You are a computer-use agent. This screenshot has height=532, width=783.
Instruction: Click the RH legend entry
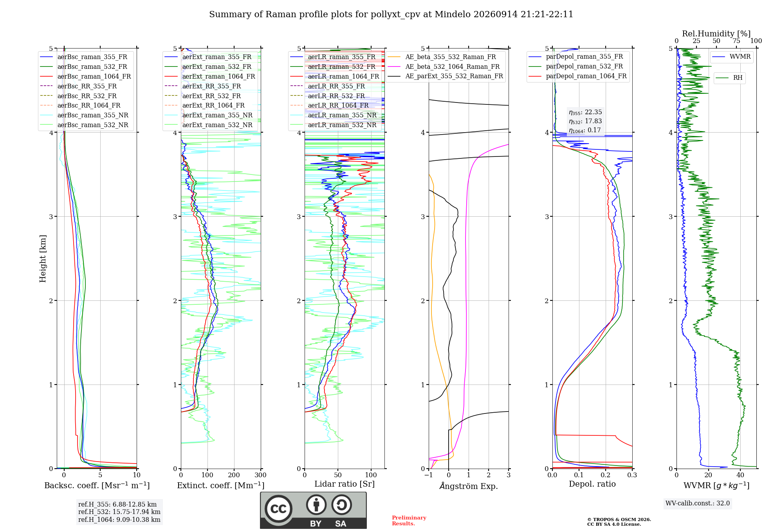(729, 78)
